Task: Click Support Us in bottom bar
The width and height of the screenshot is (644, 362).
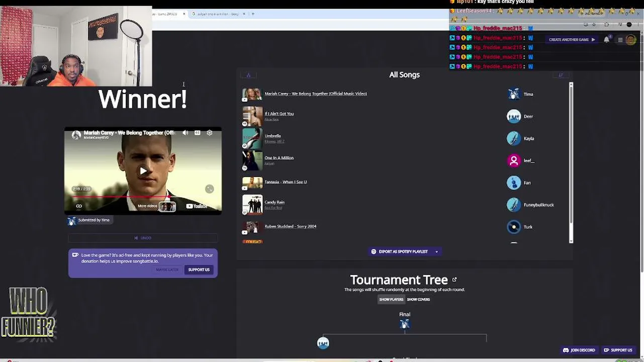Action: [618, 350]
